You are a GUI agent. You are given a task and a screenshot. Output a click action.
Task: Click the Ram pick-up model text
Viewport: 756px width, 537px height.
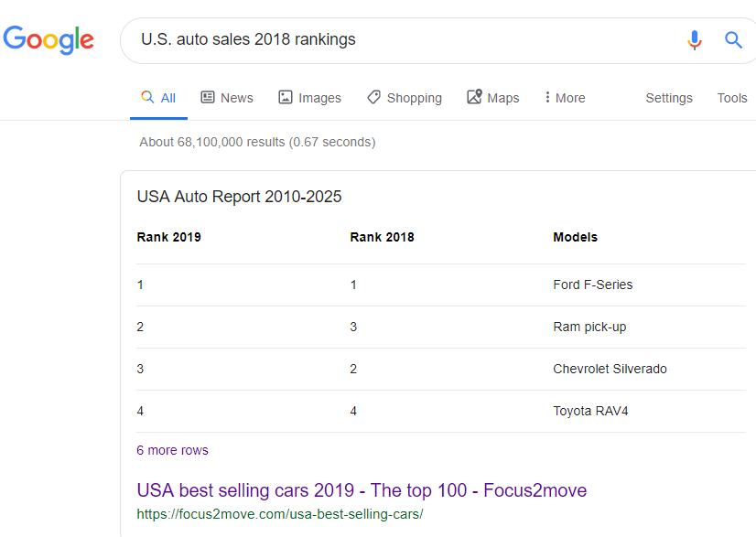click(589, 327)
